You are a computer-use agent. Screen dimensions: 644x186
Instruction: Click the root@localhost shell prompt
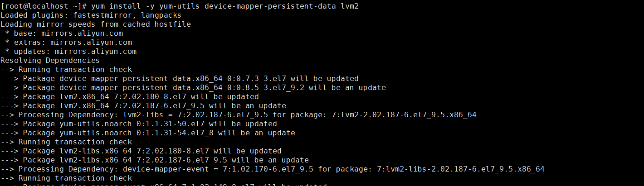pos(44,6)
